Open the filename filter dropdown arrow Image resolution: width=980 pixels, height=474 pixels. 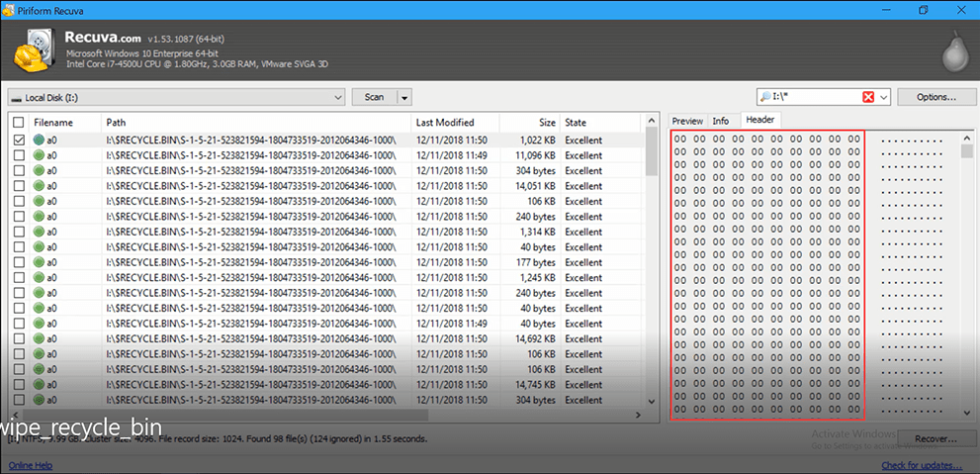(x=883, y=97)
